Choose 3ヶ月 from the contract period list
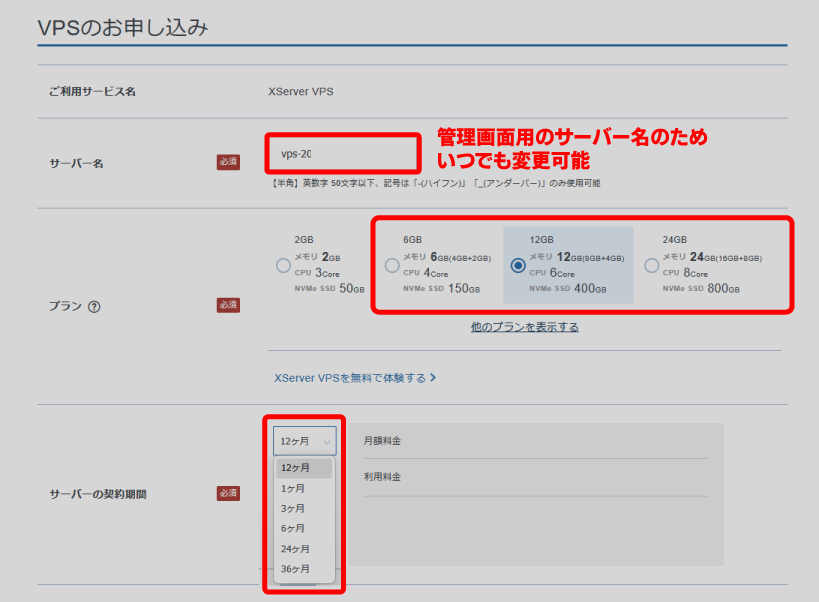 point(294,508)
